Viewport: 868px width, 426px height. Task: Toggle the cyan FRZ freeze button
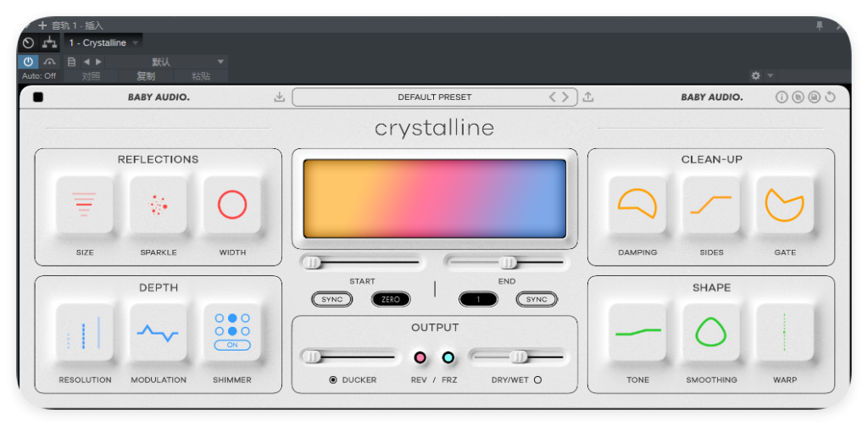pyautogui.click(x=448, y=357)
